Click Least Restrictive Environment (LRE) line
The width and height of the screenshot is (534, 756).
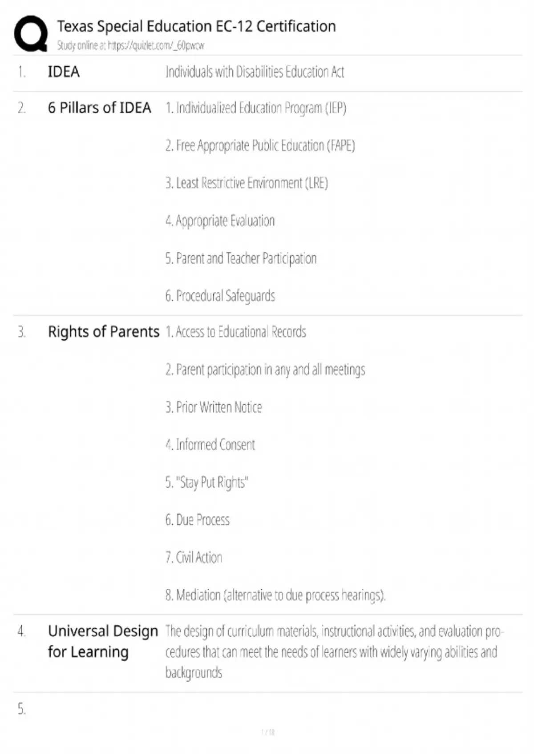[247, 183]
